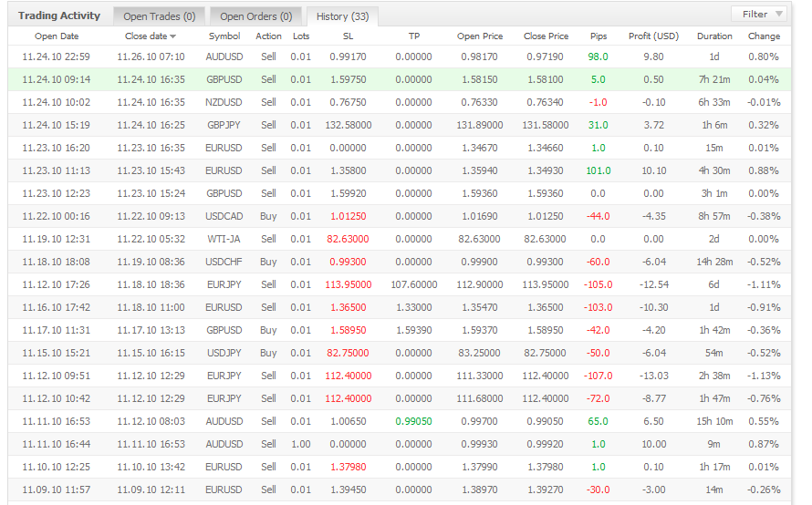Image resolution: width=812 pixels, height=505 pixels.
Task: Click the Close date sort arrow
Action: 173,36
